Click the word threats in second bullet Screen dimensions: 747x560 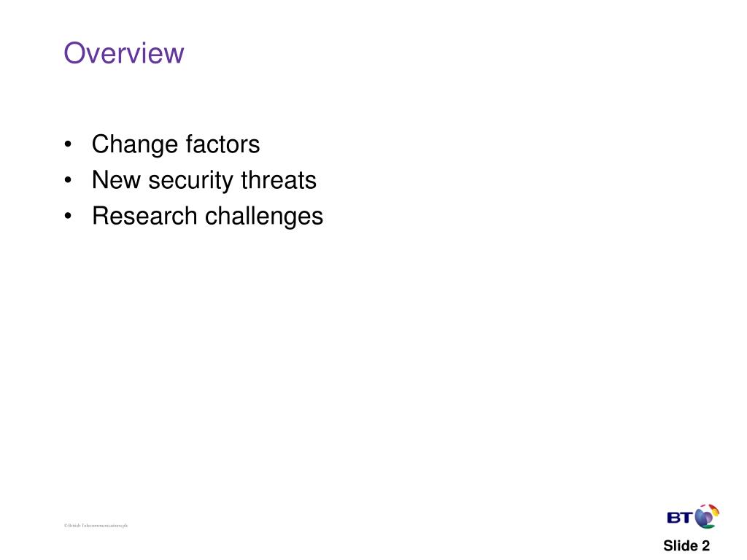coord(279,180)
